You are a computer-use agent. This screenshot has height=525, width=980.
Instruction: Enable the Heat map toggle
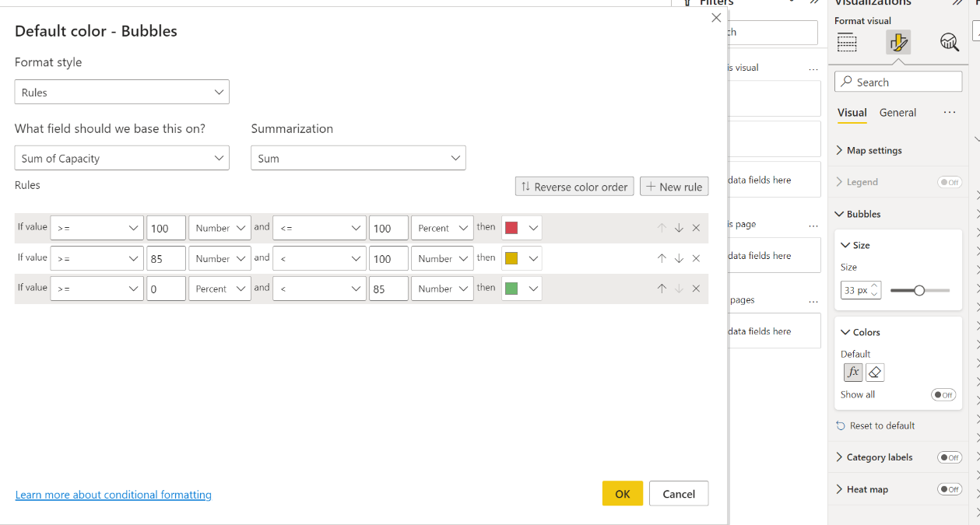coord(950,489)
